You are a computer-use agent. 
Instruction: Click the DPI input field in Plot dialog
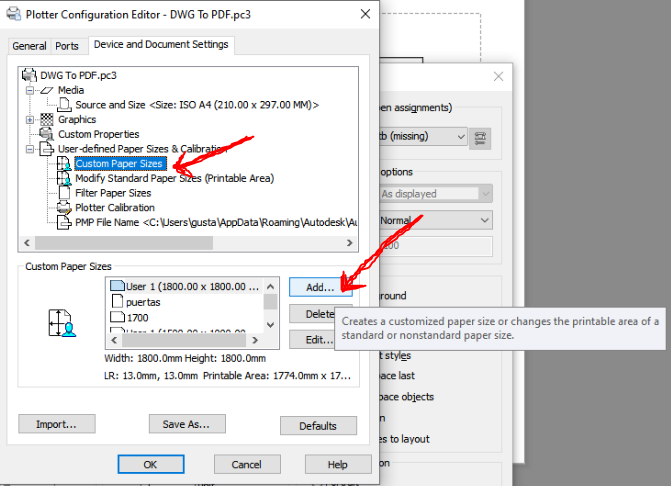click(x=435, y=246)
